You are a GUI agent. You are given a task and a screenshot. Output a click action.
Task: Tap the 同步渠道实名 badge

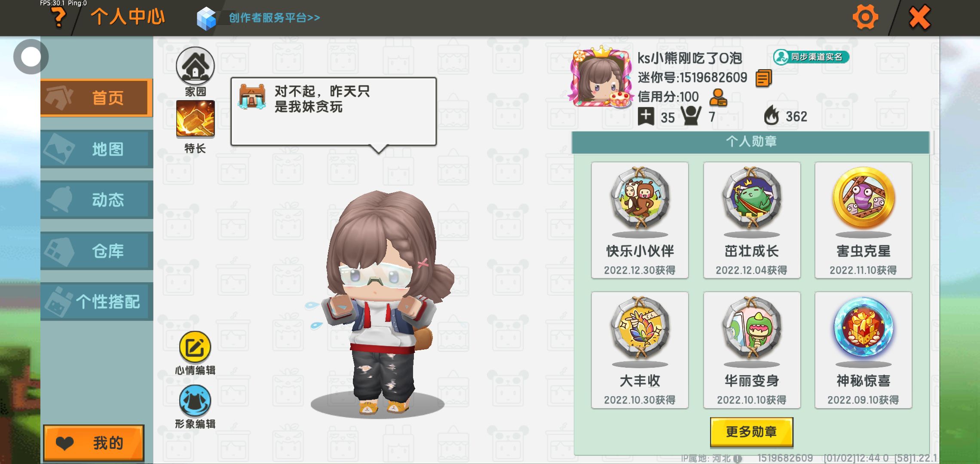coord(811,57)
